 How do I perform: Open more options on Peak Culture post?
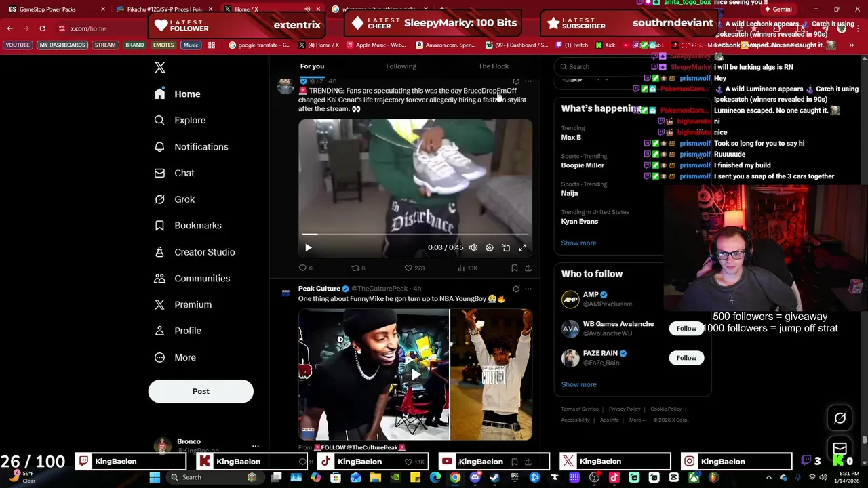click(x=528, y=289)
